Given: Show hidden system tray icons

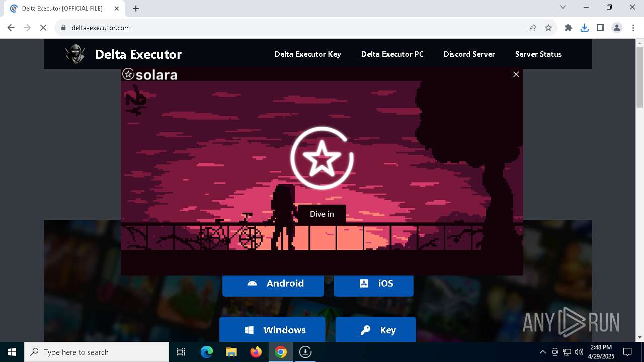Looking at the screenshot, I should tap(542, 352).
